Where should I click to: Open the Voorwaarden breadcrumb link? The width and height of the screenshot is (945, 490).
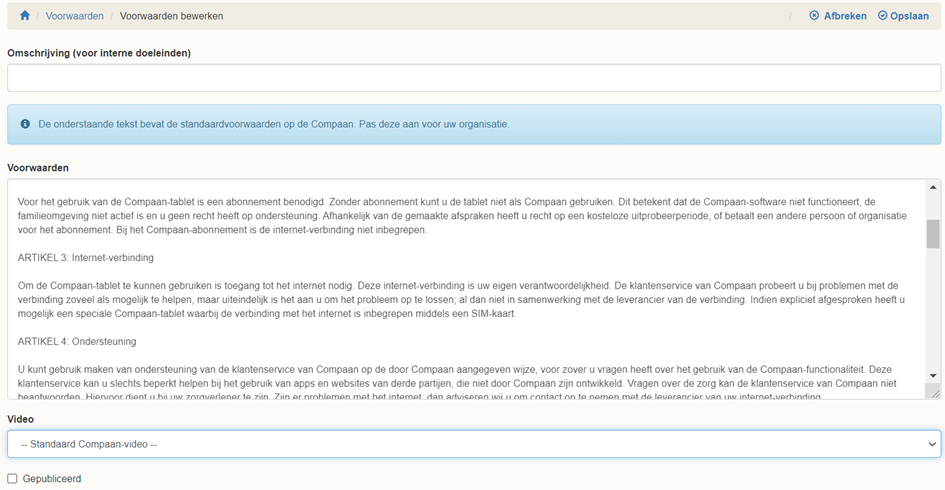tap(74, 16)
